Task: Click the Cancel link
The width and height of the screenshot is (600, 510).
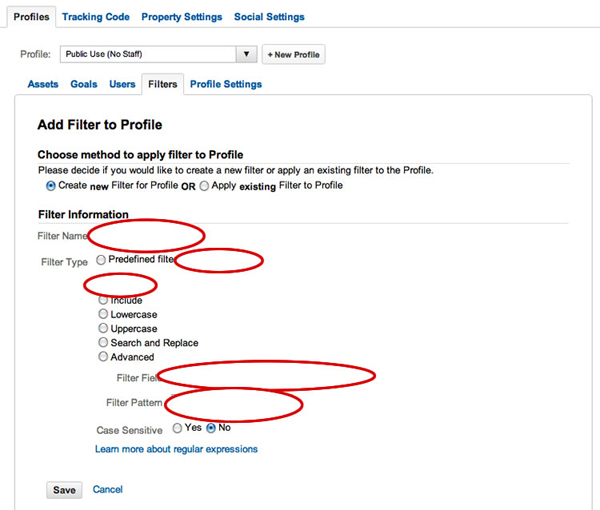Action: 107,490
